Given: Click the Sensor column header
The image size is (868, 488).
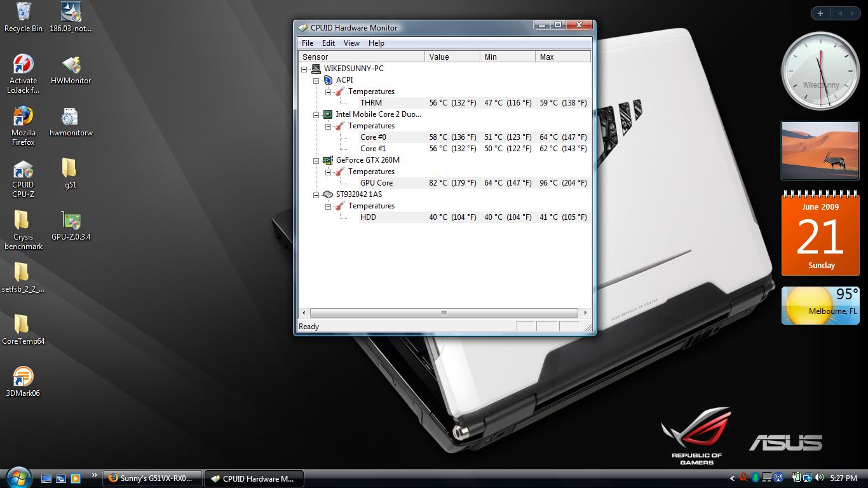Looking at the screenshot, I should (x=362, y=57).
